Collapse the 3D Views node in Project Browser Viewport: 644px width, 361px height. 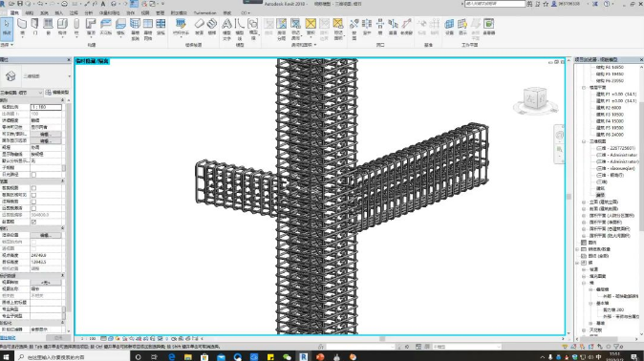584,141
